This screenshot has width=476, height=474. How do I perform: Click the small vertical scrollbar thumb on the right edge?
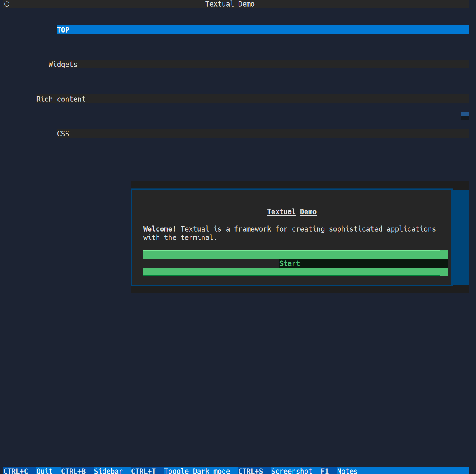pos(464,114)
